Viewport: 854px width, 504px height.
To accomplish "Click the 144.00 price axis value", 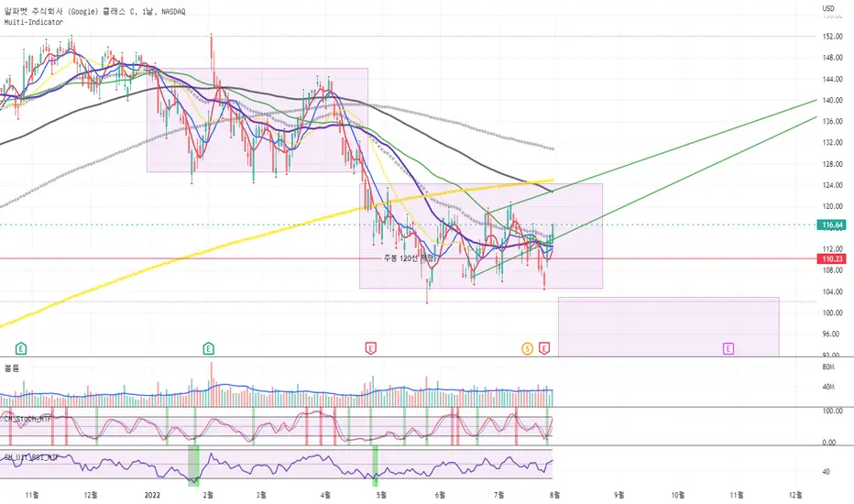I will 833,79.
